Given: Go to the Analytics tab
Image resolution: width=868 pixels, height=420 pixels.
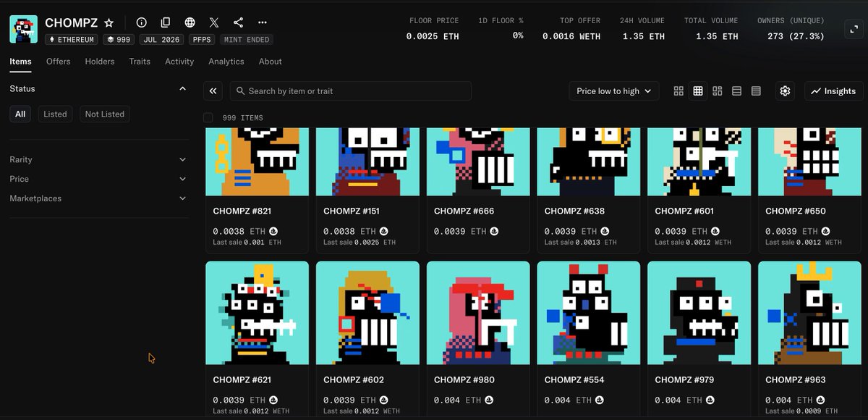Looking at the screenshot, I should pyautogui.click(x=226, y=62).
